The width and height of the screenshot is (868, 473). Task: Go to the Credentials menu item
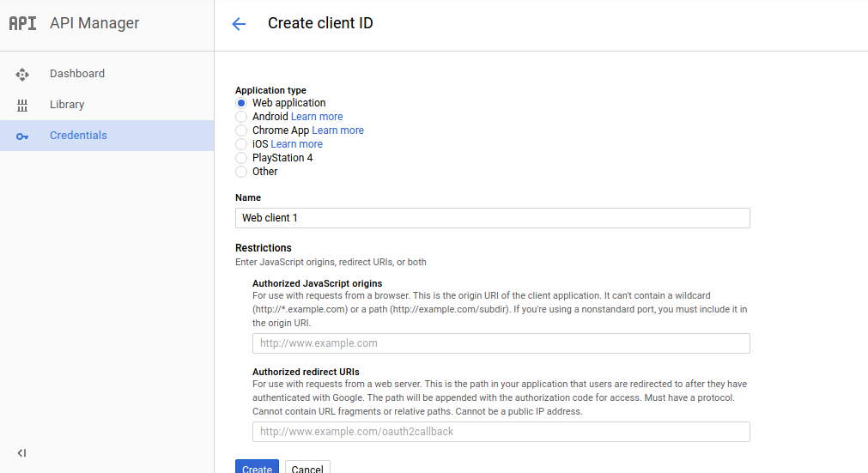(78, 136)
